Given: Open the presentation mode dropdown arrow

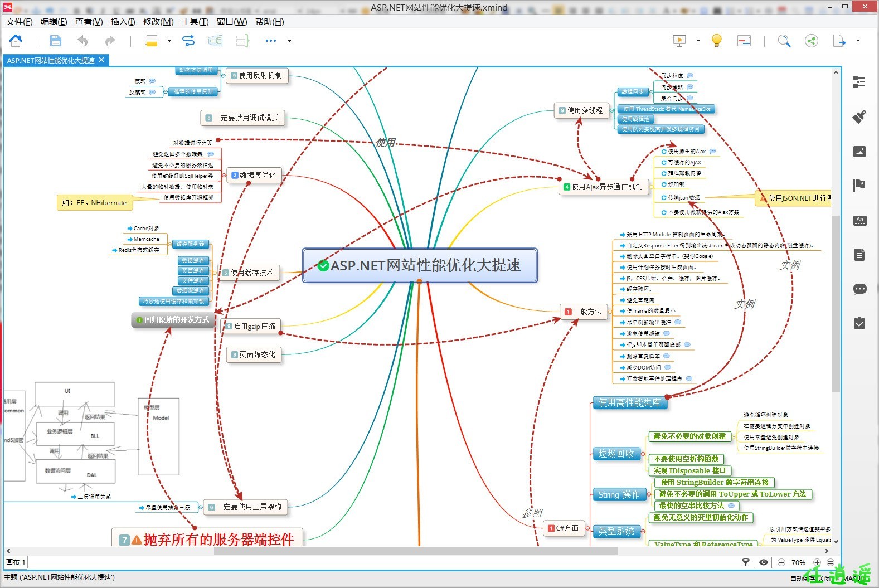Looking at the screenshot, I should pos(698,40).
